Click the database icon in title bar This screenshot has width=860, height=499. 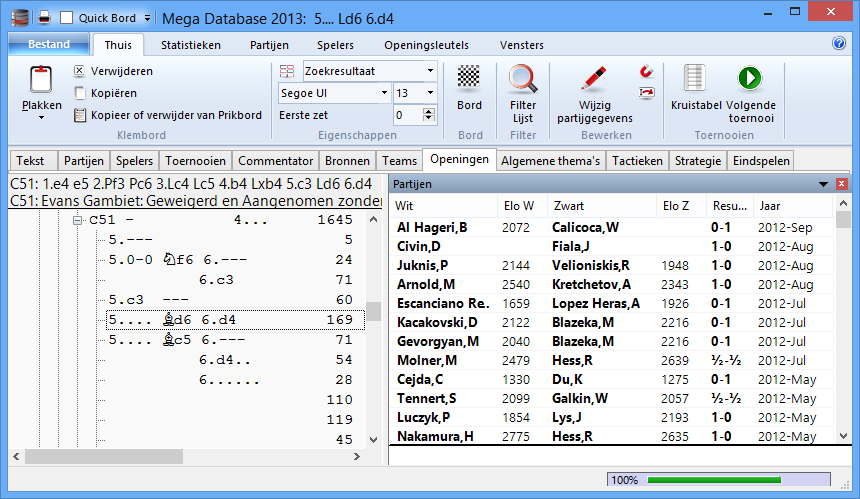(20, 18)
